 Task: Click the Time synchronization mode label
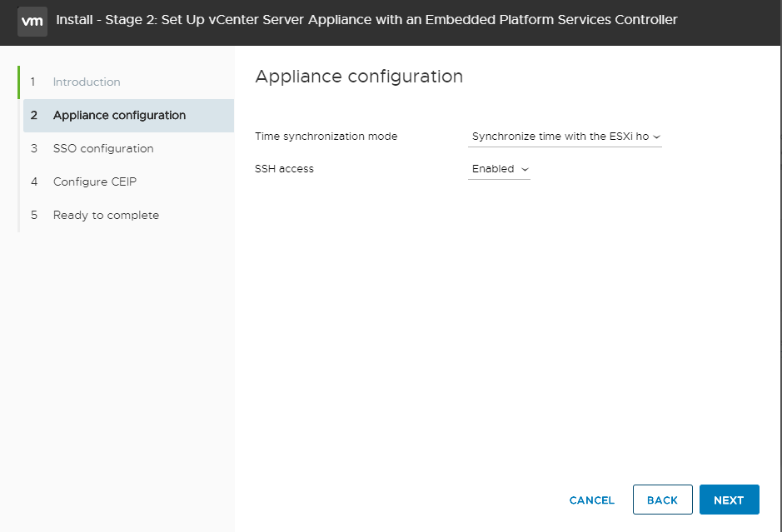(x=326, y=137)
